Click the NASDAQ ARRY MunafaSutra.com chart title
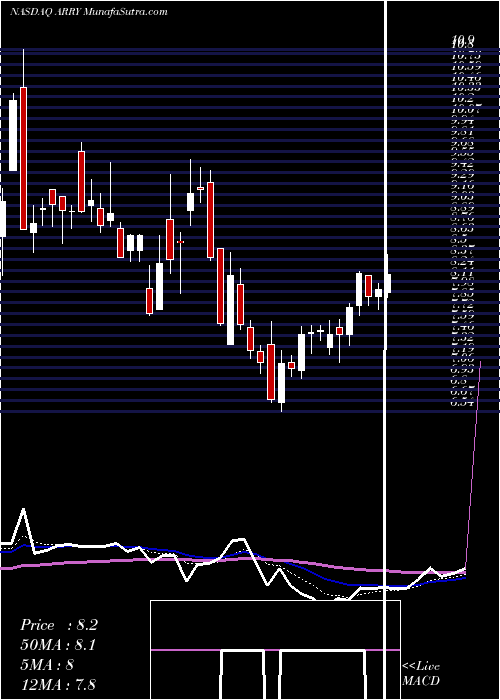Viewport: 500px width, 700px height. 89,12
